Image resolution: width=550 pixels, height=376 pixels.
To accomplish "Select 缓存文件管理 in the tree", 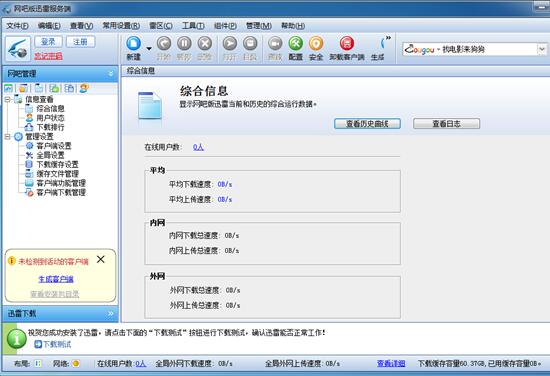I will pyautogui.click(x=58, y=174).
